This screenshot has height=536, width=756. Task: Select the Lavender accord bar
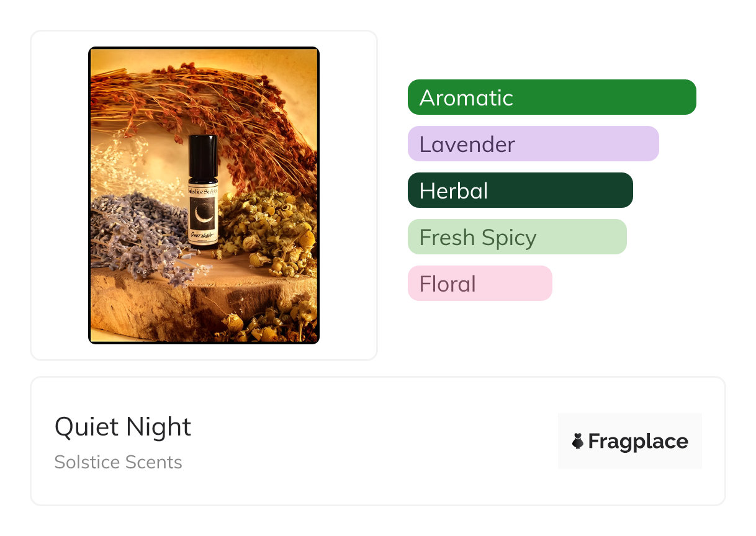[x=533, y=144]
